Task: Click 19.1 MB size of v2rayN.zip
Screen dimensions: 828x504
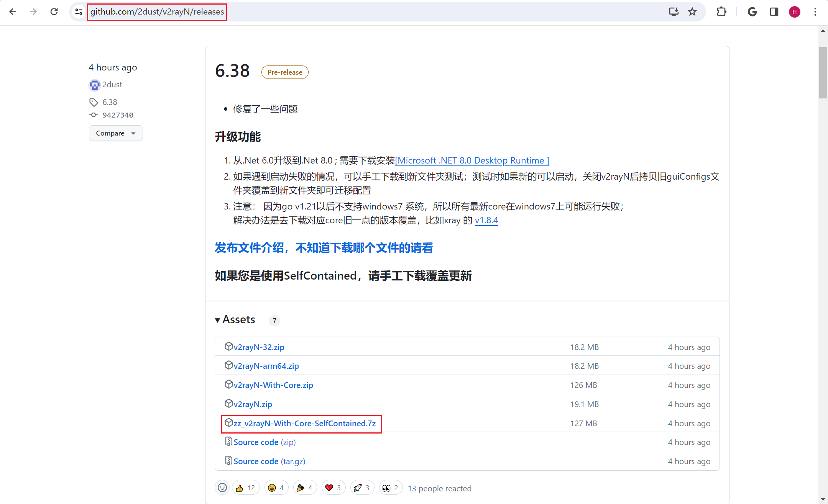Action: [x=584, y=404]
